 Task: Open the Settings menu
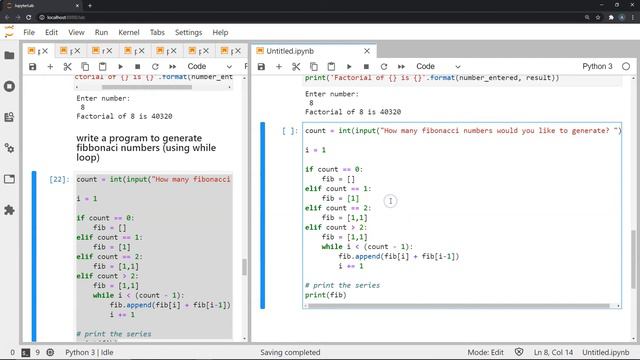189,32
